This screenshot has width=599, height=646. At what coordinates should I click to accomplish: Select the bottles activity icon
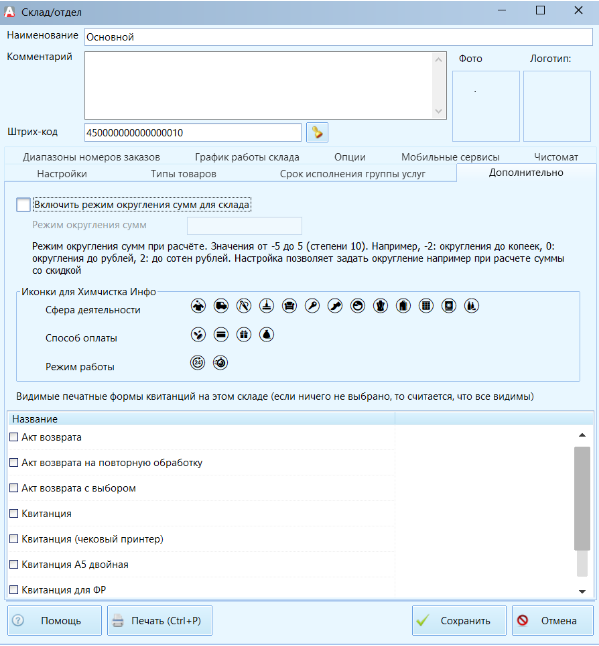pos(471,306)
